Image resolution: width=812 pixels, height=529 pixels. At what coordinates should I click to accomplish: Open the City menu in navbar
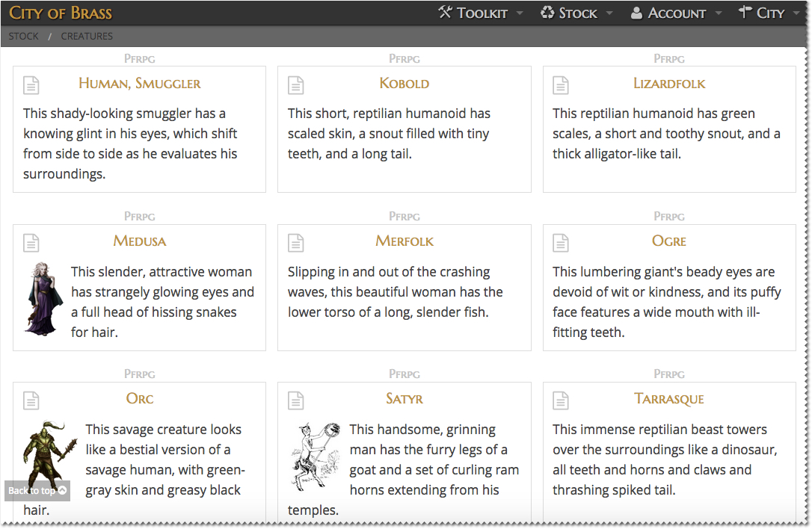[769, 13]
